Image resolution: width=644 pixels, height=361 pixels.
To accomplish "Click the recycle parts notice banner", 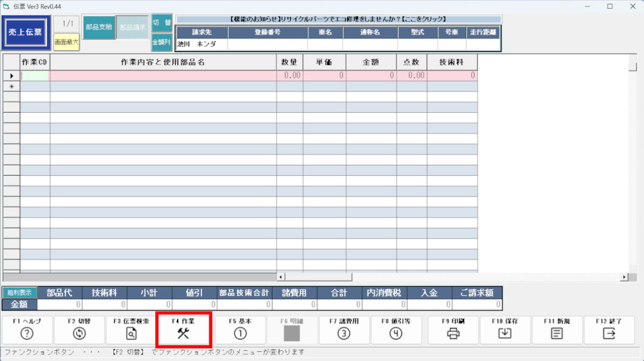I will (339, 19).
